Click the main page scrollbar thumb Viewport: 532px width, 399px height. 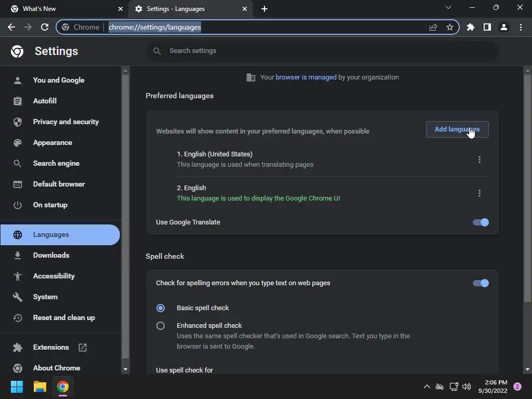(527, 188)
